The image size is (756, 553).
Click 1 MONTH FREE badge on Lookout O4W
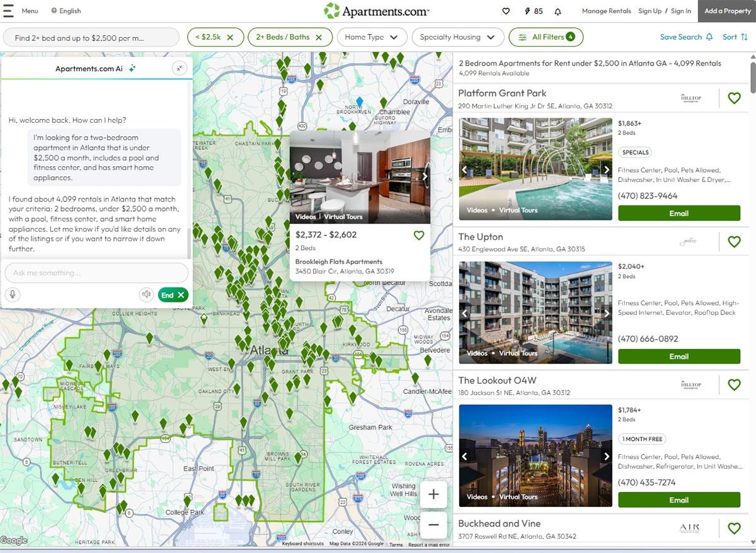[642, 439]
